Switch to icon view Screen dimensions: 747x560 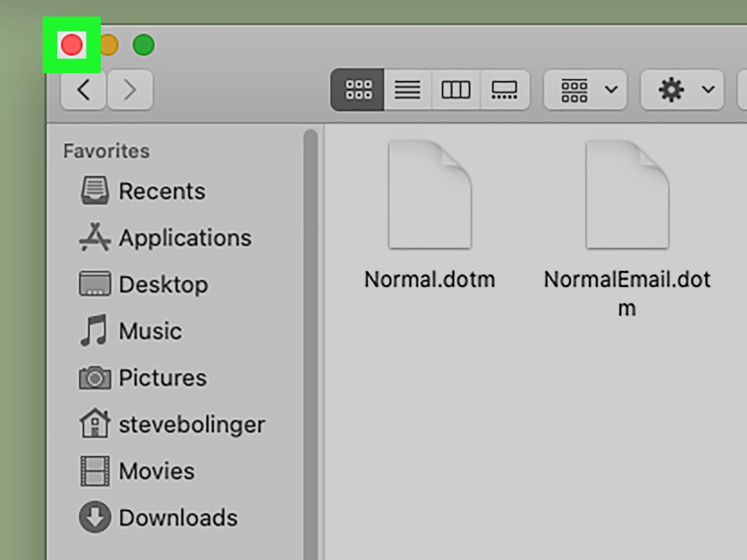(358, 90)
